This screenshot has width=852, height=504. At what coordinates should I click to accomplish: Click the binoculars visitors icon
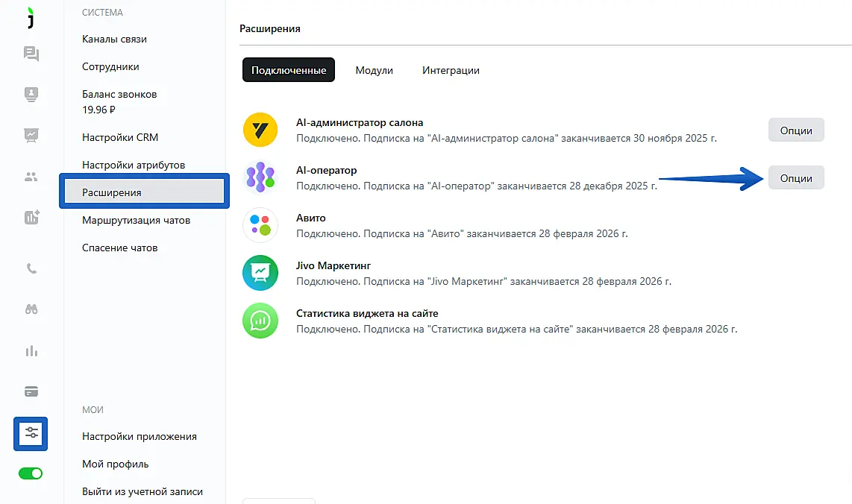(x=31, y=310)
